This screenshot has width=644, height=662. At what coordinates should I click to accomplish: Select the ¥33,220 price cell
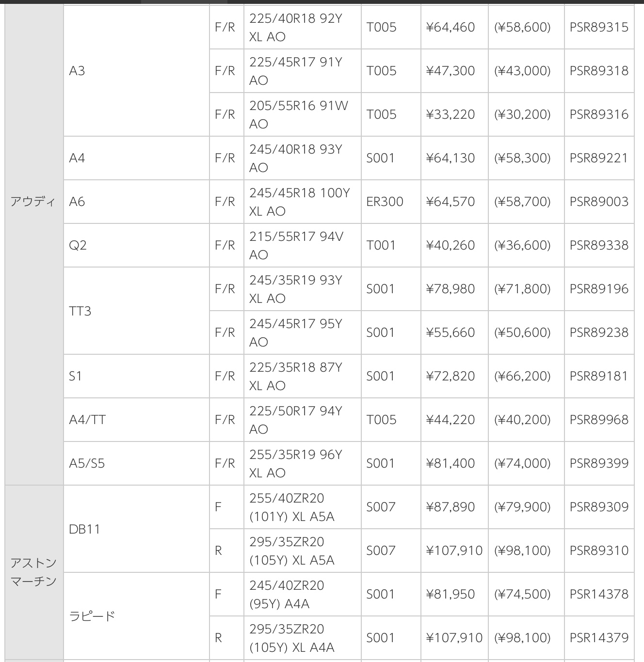tap(451, 114)
